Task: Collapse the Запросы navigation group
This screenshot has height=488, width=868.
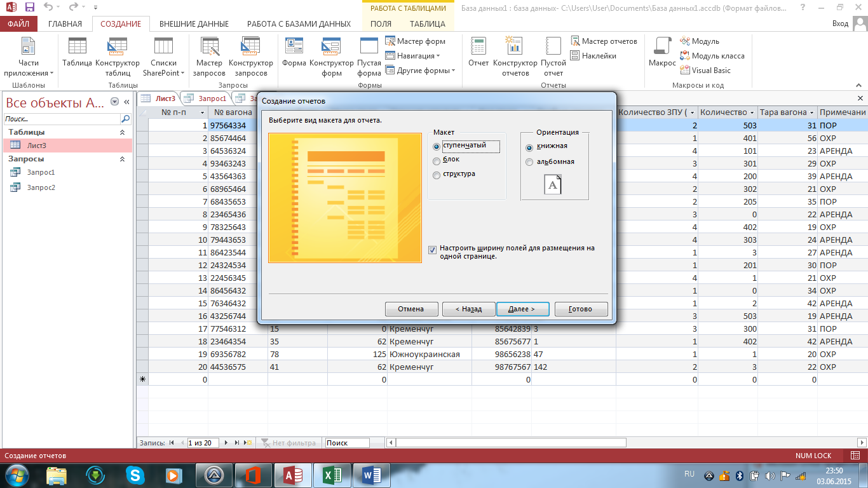Action: point(123,159)
